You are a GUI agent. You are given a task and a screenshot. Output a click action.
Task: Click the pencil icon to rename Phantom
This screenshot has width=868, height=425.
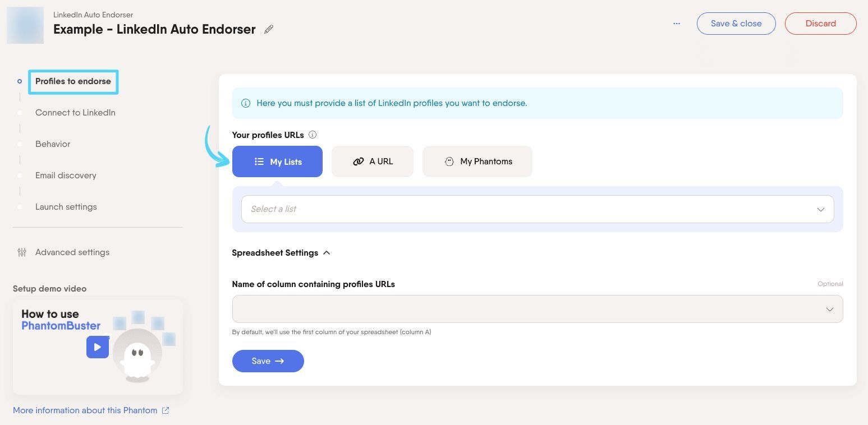tap(269, 29)
